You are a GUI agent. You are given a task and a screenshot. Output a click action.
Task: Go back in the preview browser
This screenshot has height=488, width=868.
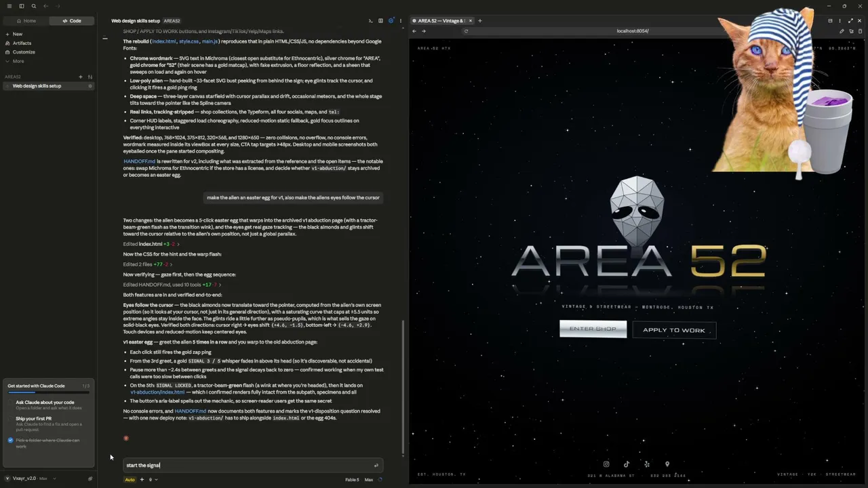click(414, 31)
